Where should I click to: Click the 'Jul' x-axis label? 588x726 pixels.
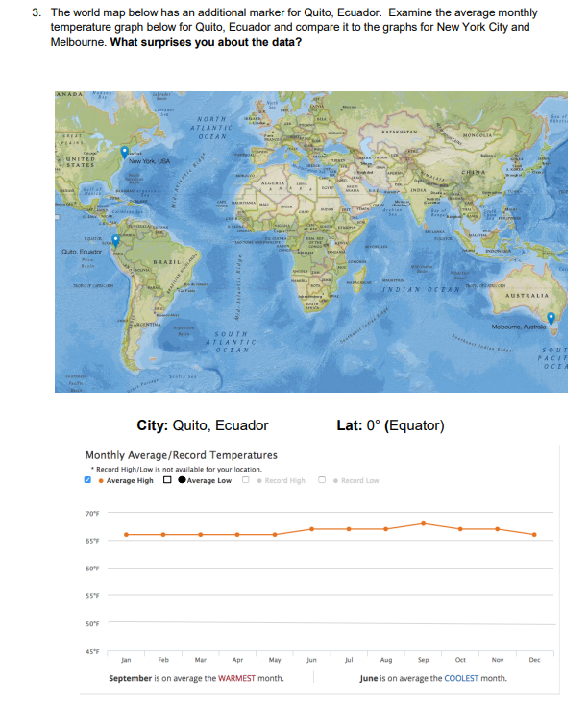(x=349, y=660)
